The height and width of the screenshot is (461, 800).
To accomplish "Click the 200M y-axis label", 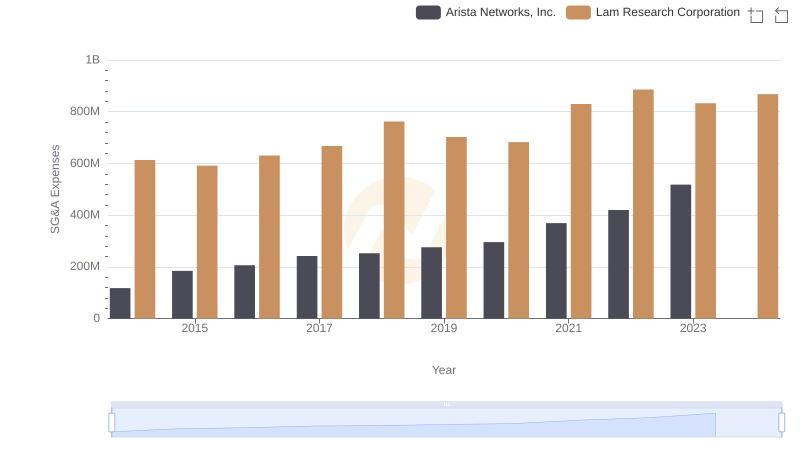I will tap(85, 267).
